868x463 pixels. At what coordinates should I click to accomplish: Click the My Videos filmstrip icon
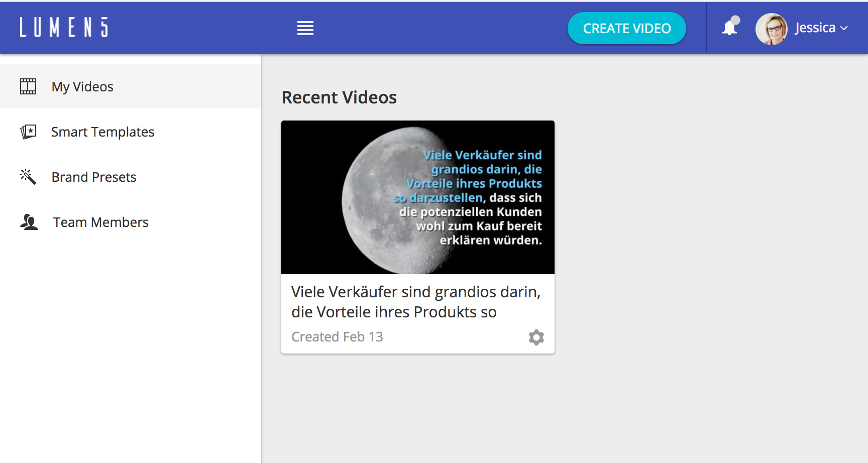tap(28, 86)
